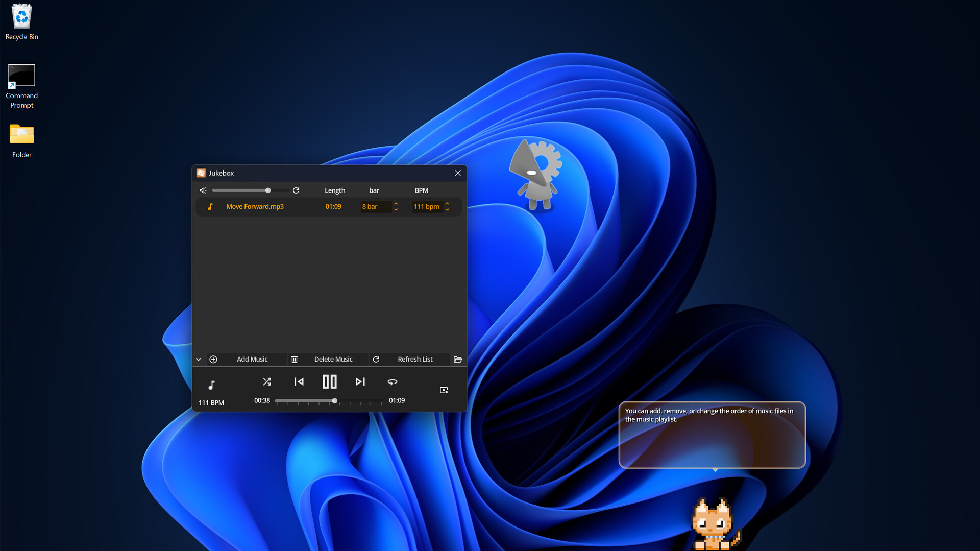Click the mini player view icon
The height and width of the screenshot is (551, 980).
pos(444,390)
